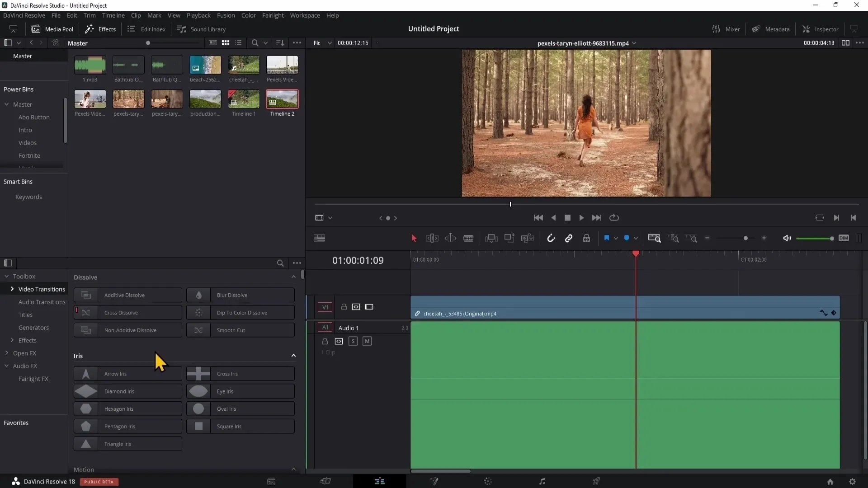Image resolution: width=868 pixels, height=488 pixels.
Task: Open the Effects menu in menu bar
Action: 107,28
